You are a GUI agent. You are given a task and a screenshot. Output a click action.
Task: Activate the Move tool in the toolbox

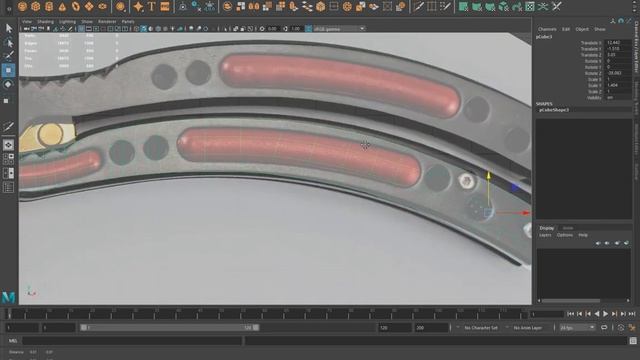pyautogui.click(x=8, y=70)
